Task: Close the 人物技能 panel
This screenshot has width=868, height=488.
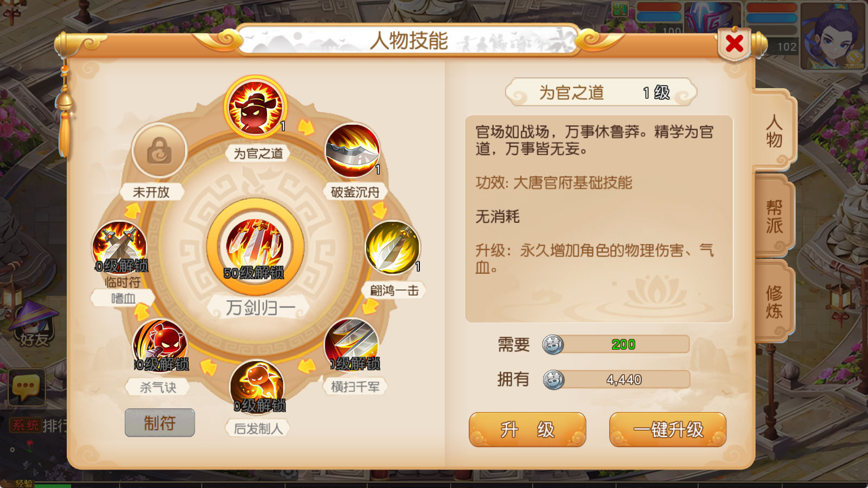Action: [x=735, y=43]
